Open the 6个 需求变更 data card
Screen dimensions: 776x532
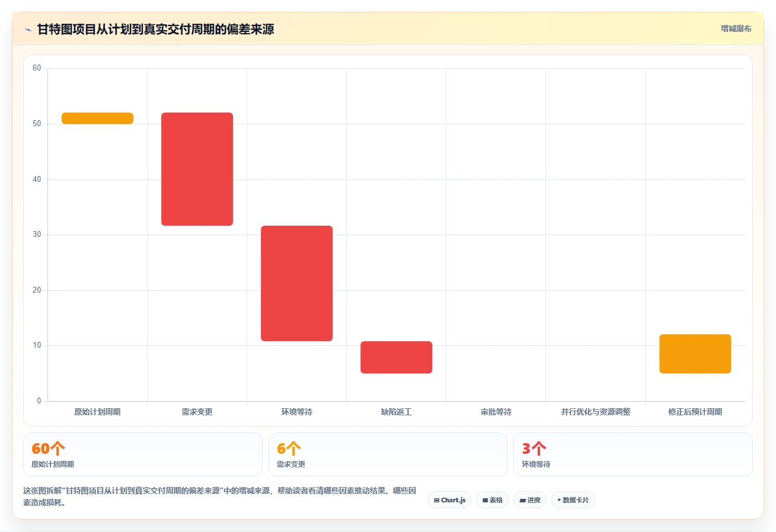(x=388, y=454)
